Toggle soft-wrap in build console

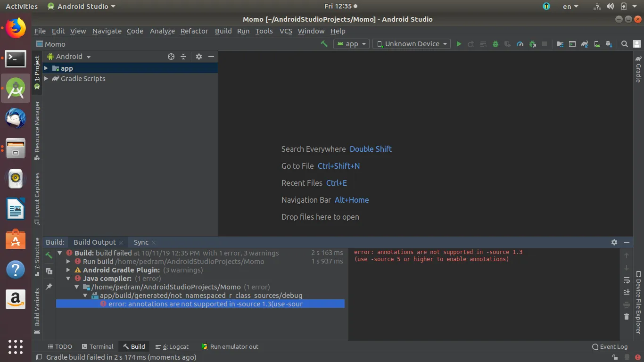point(627,280)
